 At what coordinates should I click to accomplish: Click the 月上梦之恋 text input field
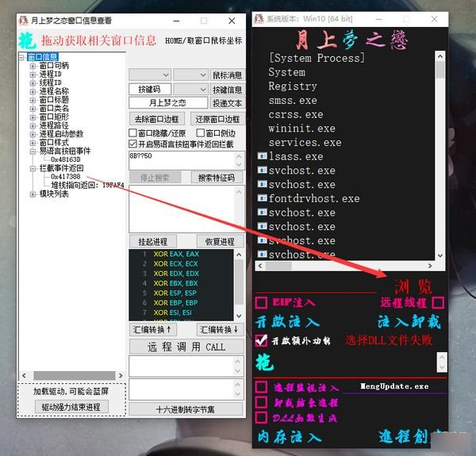[168, 103]
